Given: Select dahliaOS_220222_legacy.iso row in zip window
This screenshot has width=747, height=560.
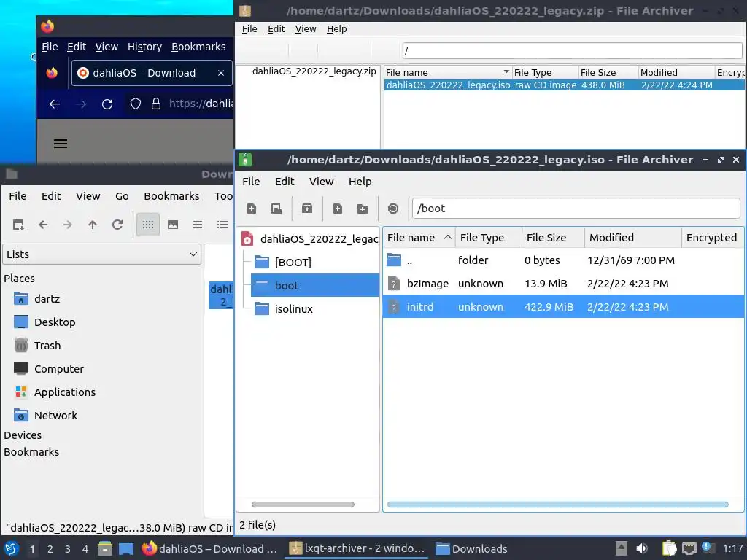Looking at the screenshot, I should click(x=564, y=85).
